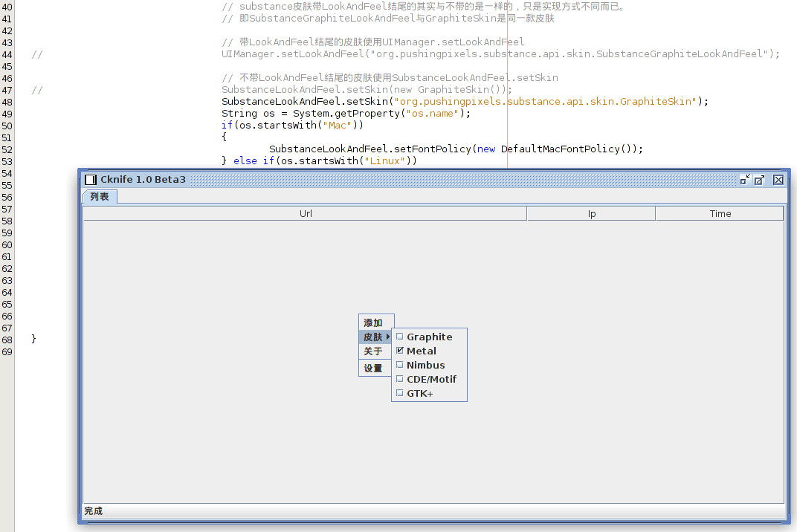The image size is (797, 532).
Task: Click line number 44 in editor gutter
Action: coord(7,54)
